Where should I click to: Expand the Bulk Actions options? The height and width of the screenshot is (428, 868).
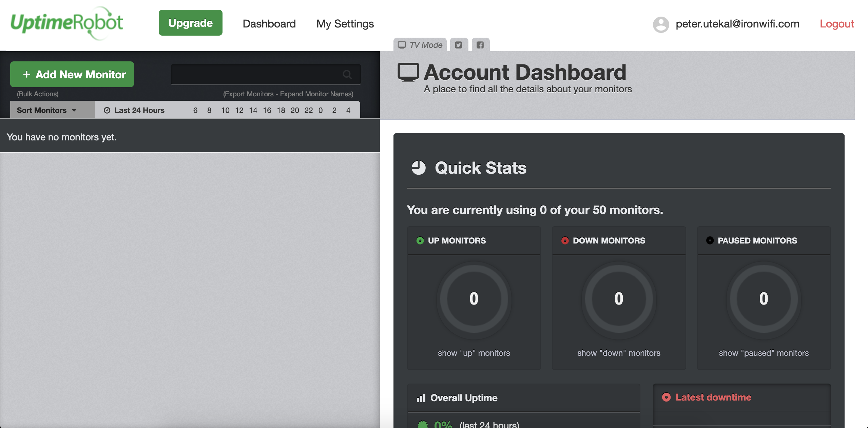coord(37,94)
